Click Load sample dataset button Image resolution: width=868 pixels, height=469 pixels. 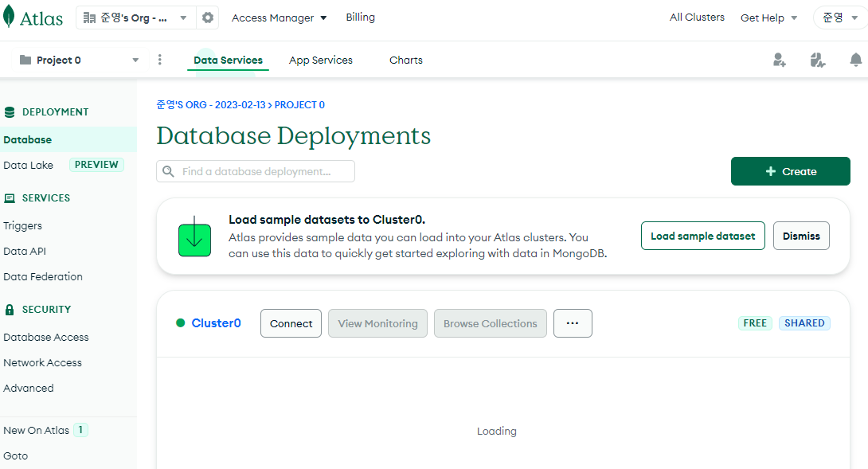coord(703,236)
